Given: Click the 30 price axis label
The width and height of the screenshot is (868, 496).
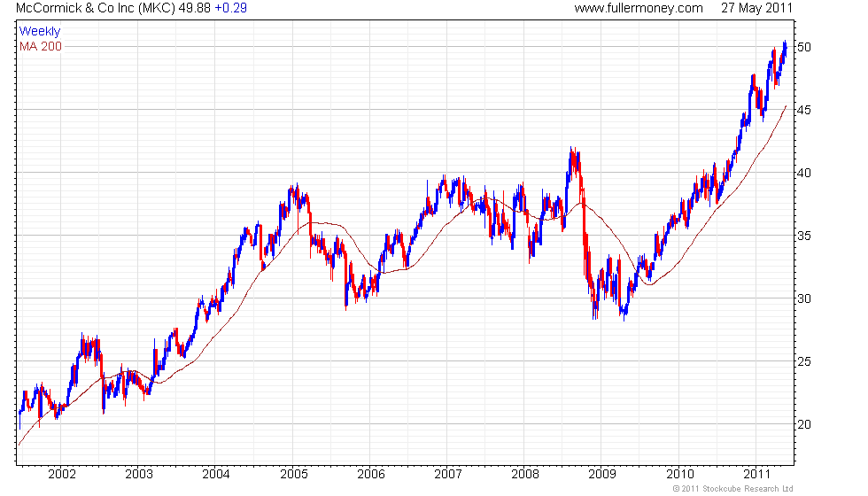Looking at the screenshot, I should 804,298.
